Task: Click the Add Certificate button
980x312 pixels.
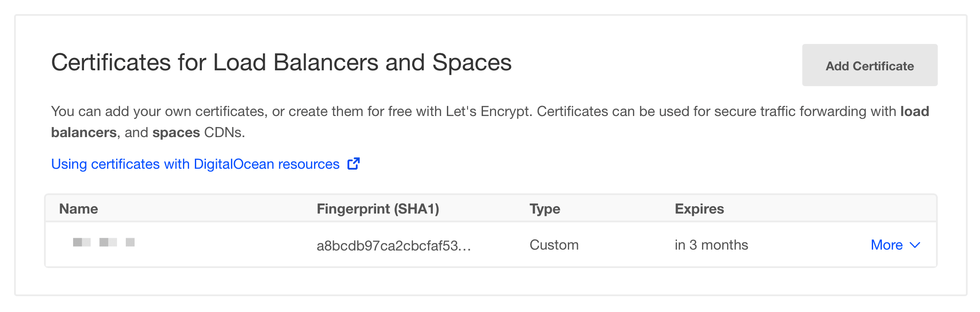Action: (869, 65)
